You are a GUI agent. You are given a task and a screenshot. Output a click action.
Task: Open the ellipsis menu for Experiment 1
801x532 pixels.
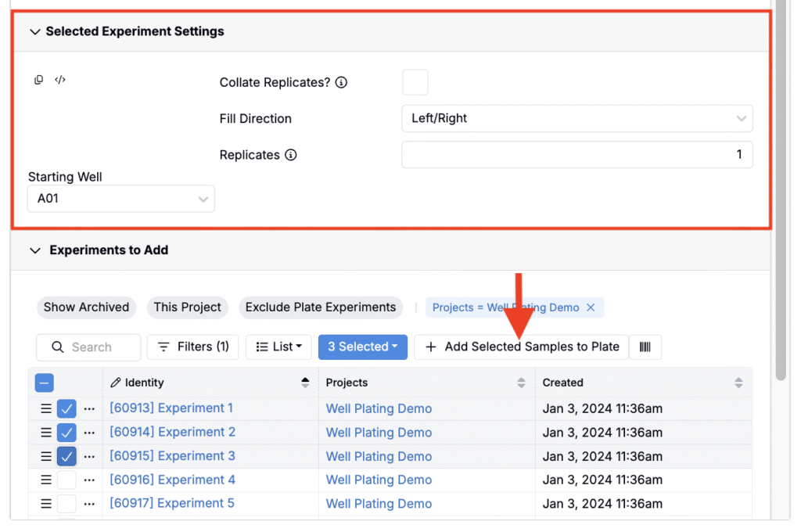[x=89, y=408]
